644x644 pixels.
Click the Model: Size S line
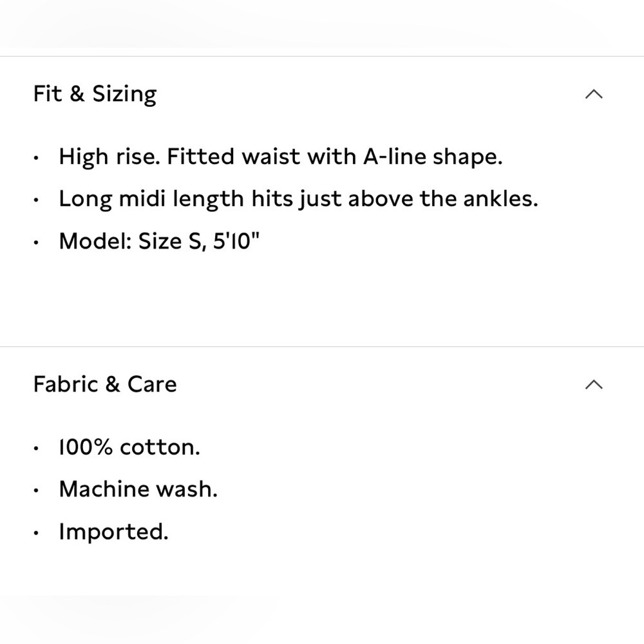159,241
